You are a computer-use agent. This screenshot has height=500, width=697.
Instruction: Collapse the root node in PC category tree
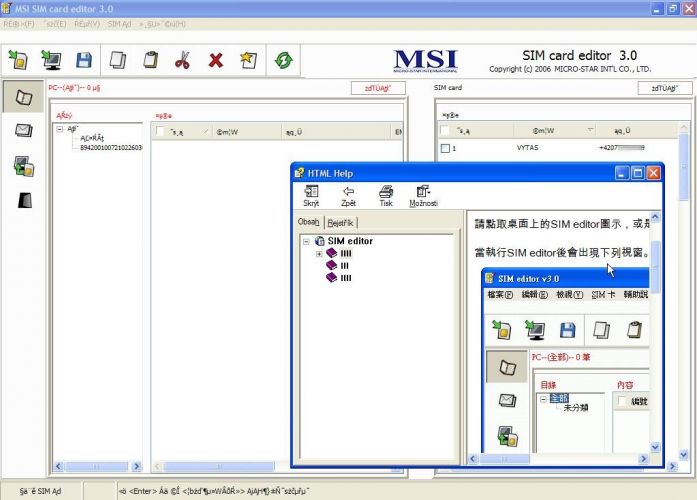click(x=60, y=129)
